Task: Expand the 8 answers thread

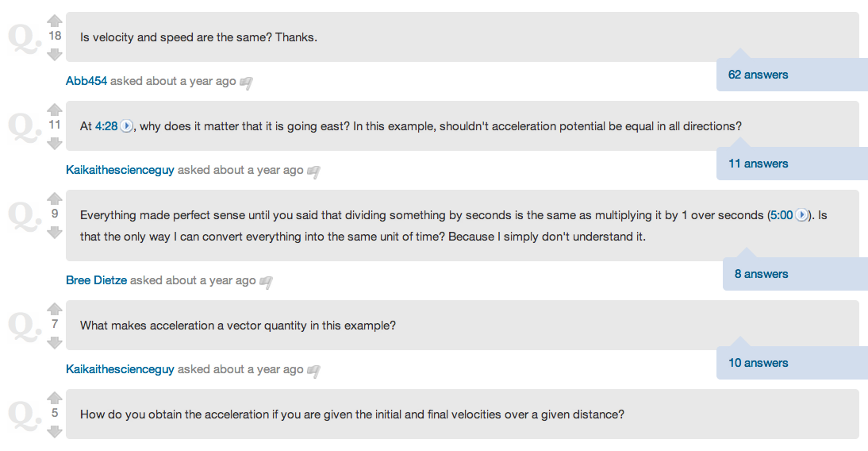Action: 761,274
